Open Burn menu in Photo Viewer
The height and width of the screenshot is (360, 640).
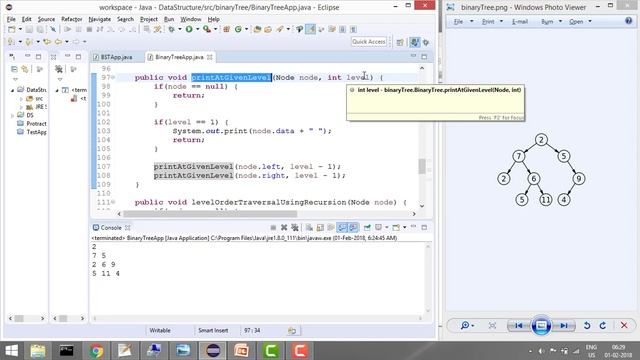(547, 22)
